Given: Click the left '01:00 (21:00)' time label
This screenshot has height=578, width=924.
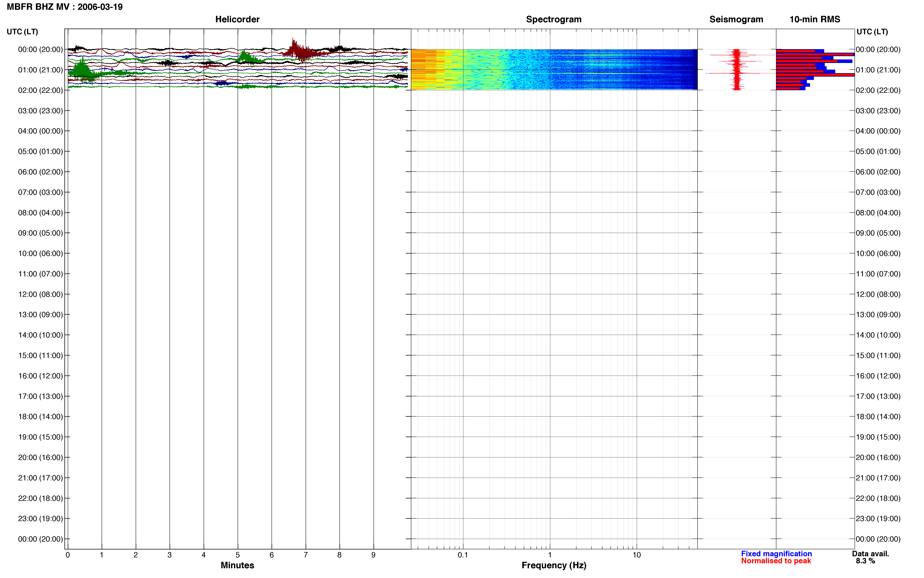Looking at the screenshot, I should coord(41,70).
